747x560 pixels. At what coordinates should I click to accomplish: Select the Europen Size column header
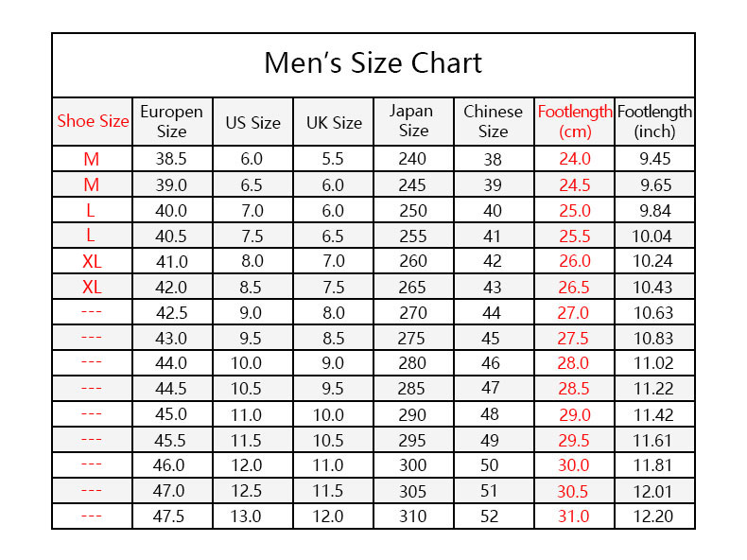[171, 121]
